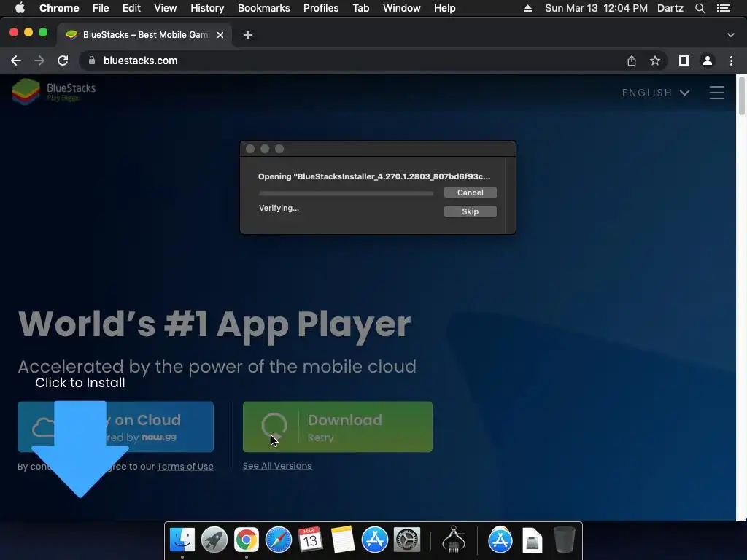The image size is (747, 560).
Task: Click the verifying progress bar
Action: pos(346,193)
